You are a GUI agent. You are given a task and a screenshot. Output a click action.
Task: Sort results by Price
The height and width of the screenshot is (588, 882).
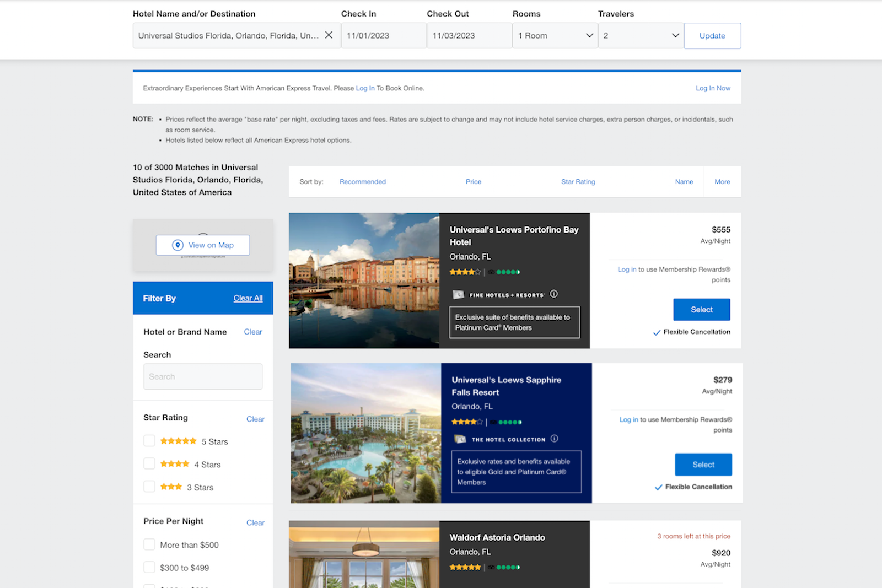coord(474,182)
